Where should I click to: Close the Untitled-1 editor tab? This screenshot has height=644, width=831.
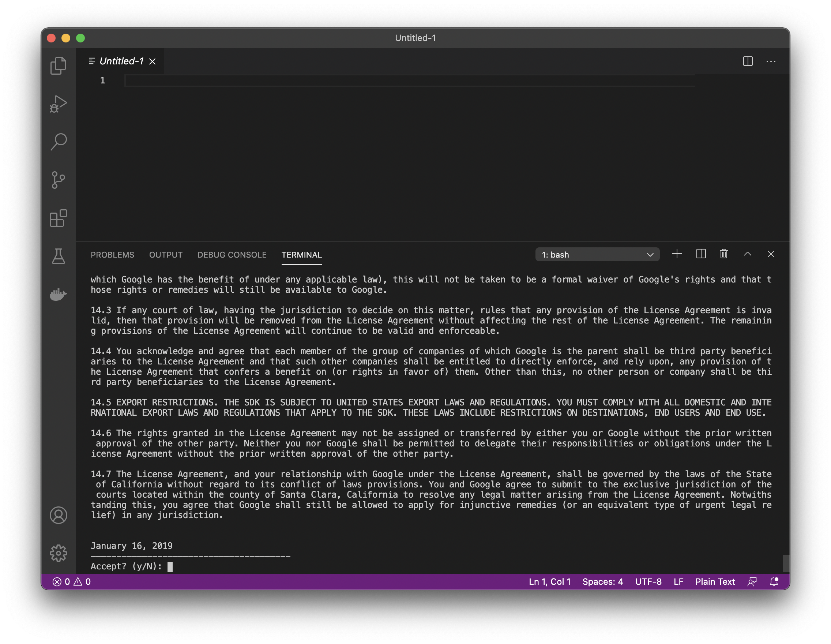click(x=153, y=61)
